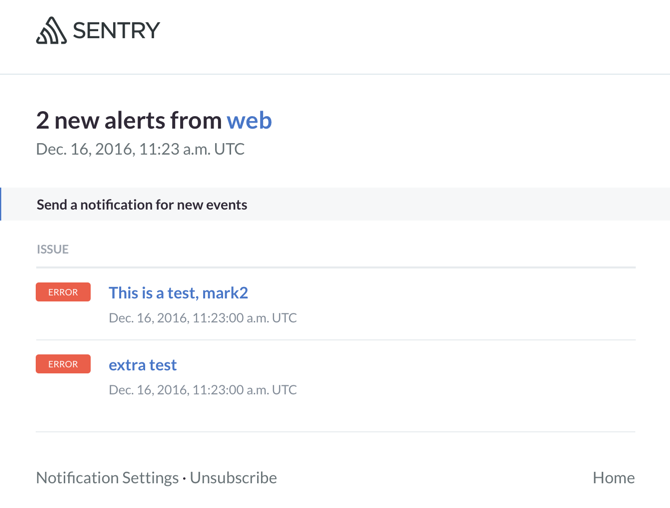Viewport: 670px width, 508px height.
Task: Click ERROR badge beside 'extra test'
Action: [x=63, y=364]
